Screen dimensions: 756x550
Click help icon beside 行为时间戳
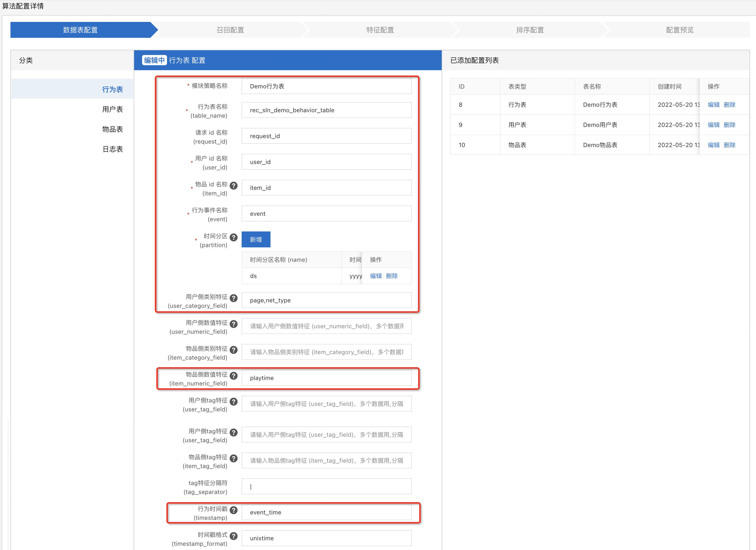coord(234,510)
